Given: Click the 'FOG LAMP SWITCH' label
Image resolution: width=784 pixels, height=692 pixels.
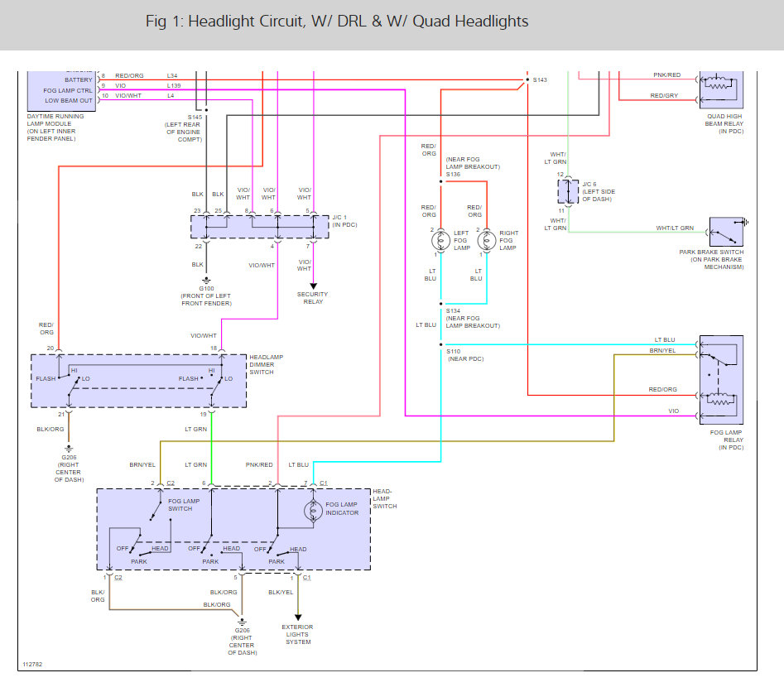Looking at the screenshot, I should 184,504.
